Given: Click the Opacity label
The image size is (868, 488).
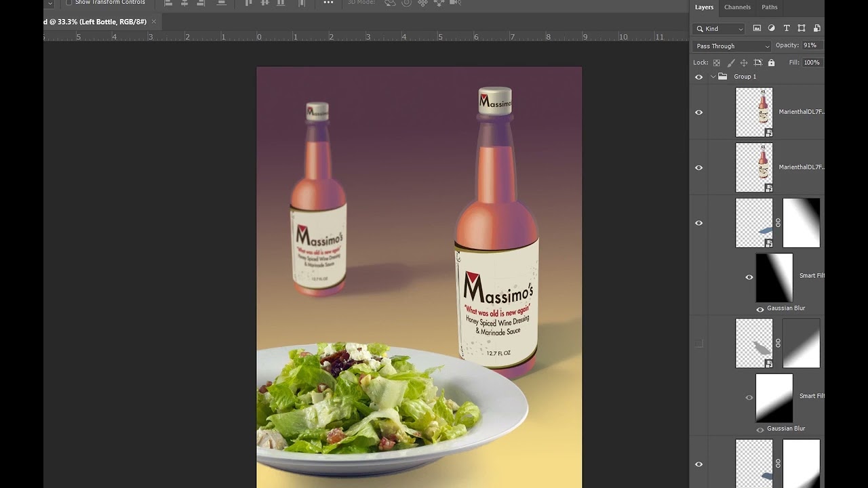Looking at the screenshot, I should click(x=787, y=45).
